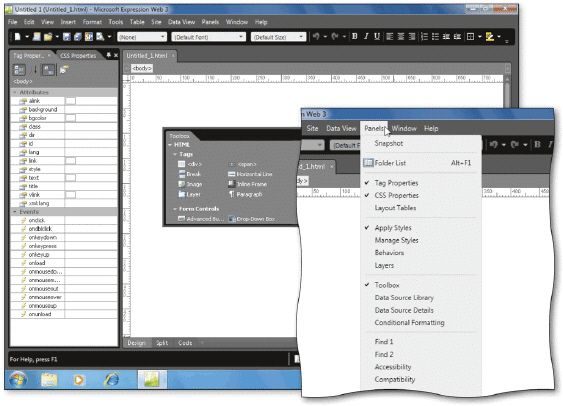Open the Format menu

click(x=92, y=22)
